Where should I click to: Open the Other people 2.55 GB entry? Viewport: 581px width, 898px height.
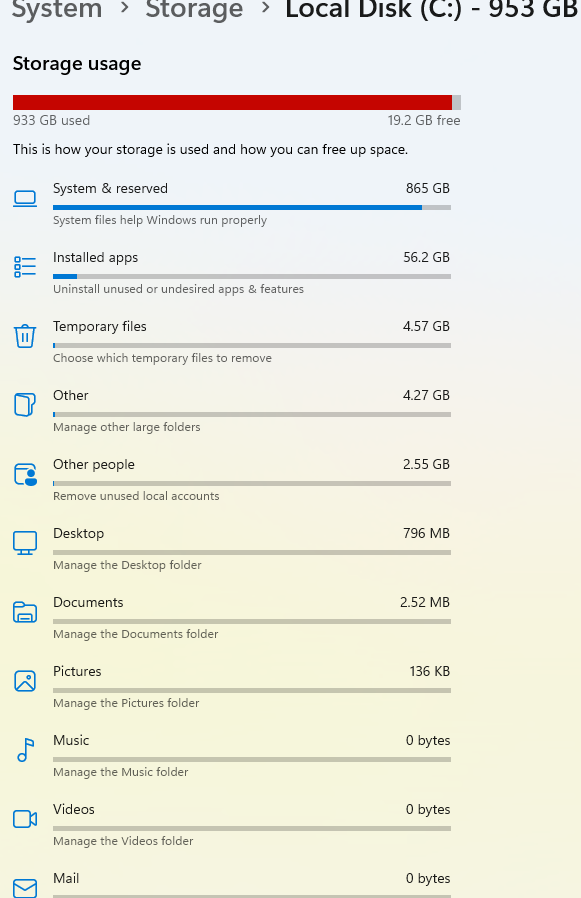252,479
